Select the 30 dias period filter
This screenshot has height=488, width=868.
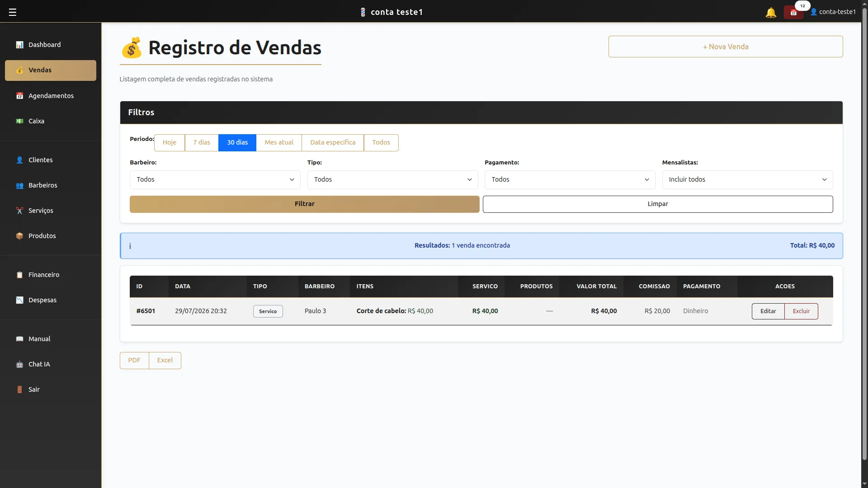pyautogui.click(x=237, y=142)
